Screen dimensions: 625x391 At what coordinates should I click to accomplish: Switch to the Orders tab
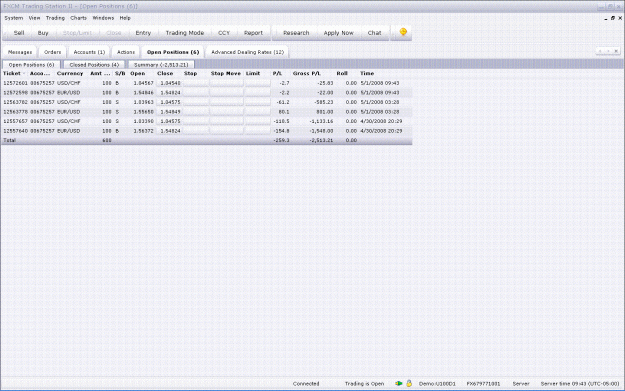point(52,52)
